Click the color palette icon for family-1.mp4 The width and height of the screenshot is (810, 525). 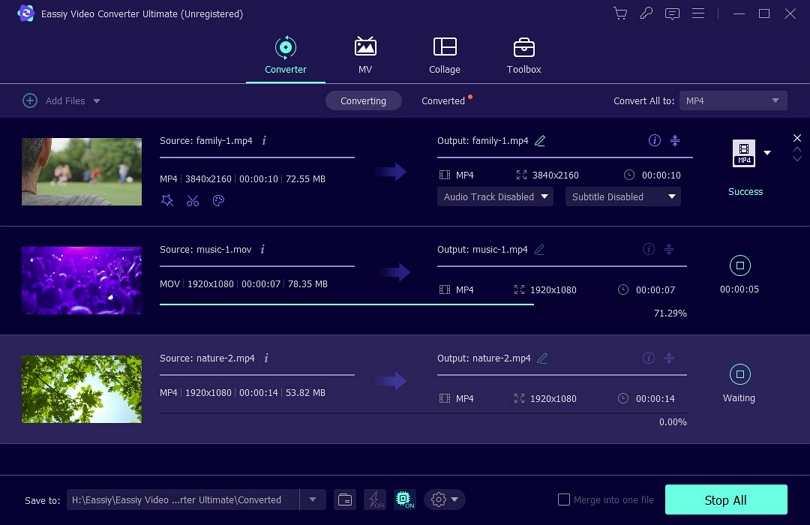click(218, 201)
